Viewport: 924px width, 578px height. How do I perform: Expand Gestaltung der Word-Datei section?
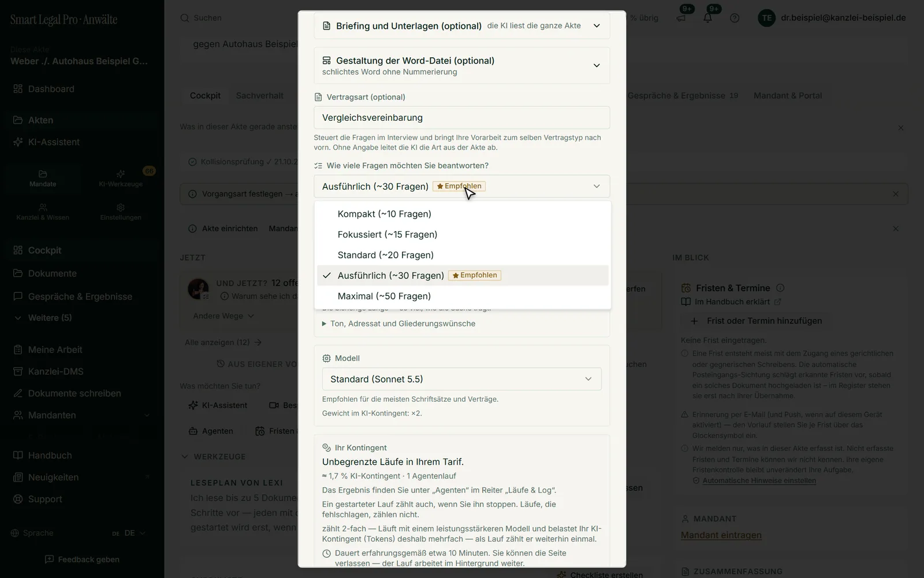click(461, 65)
